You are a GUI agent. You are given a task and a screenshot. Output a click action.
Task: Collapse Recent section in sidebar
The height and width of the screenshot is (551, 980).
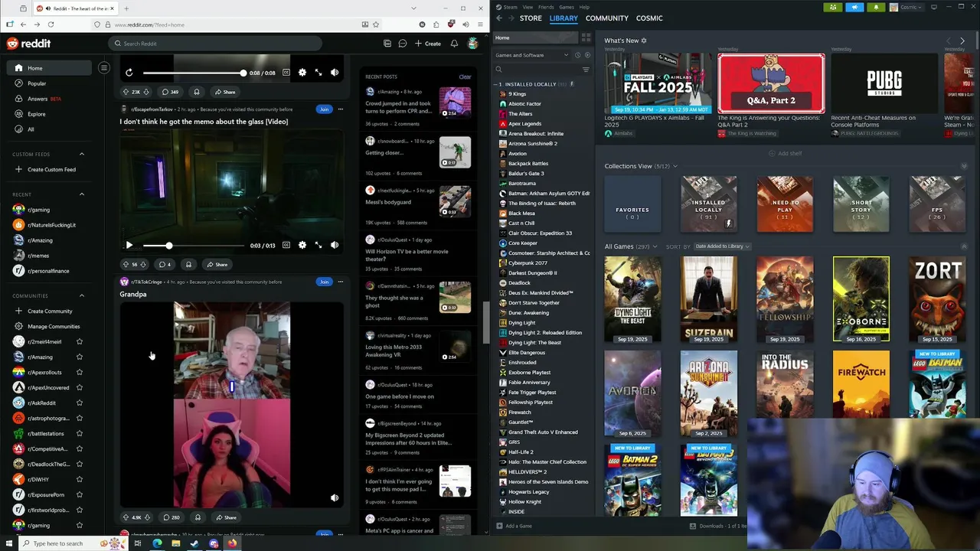coord(82,194)
